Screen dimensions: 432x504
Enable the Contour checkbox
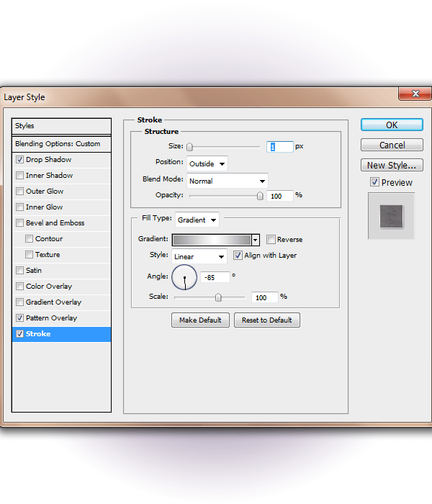pos(30,238)
